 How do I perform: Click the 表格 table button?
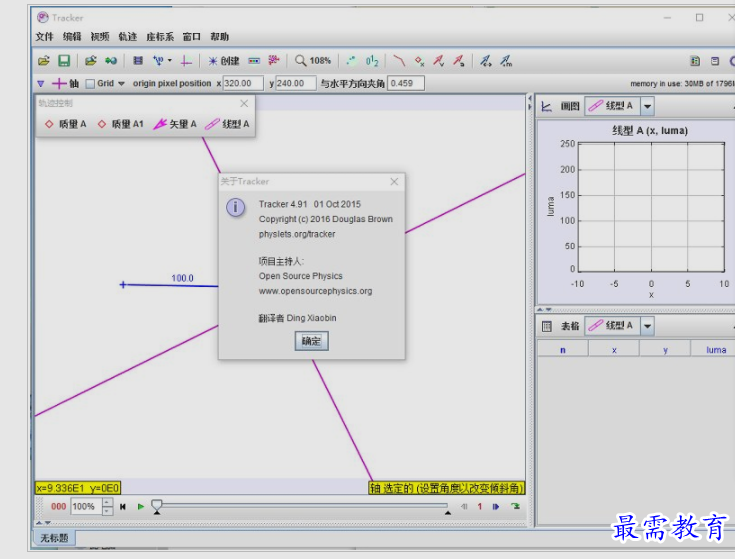pyautogui.click(x=561, y=326)
